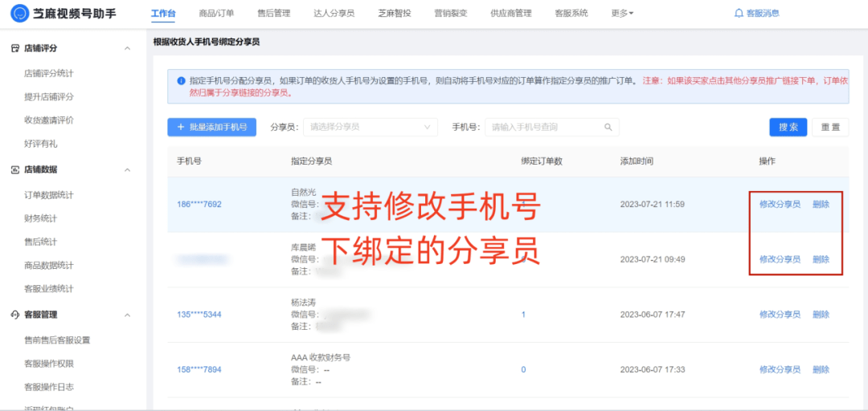868x411 pixels.
Task: Open the 客服消息 bell notification icon
Action: coord(739,14)
